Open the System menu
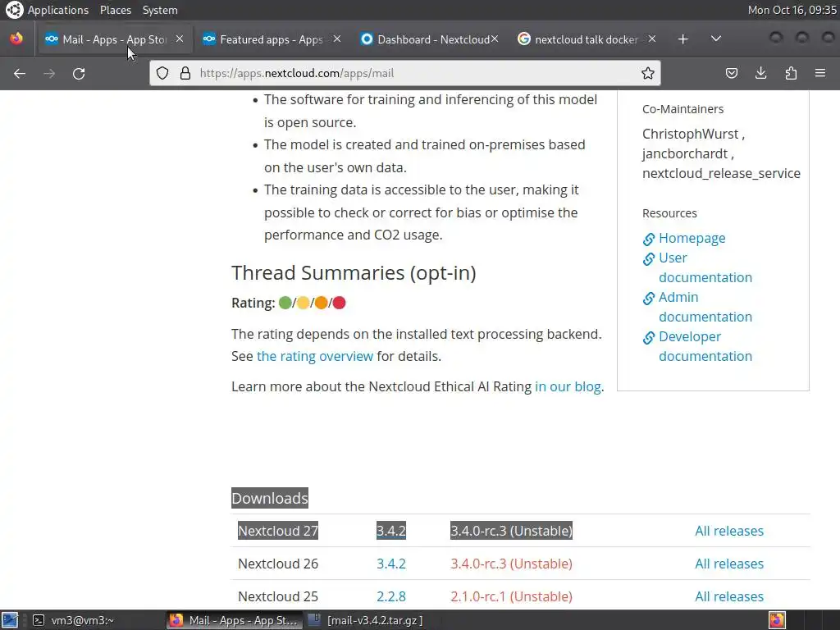 pyautogui.click(x=160, y=10)
